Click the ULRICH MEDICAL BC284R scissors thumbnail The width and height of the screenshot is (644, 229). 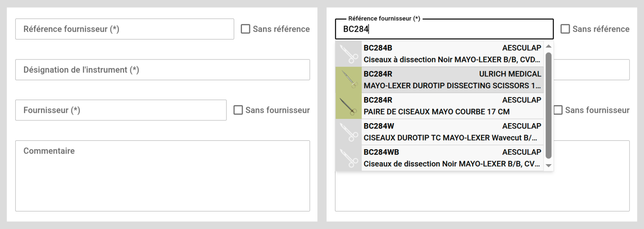point(348,80)
